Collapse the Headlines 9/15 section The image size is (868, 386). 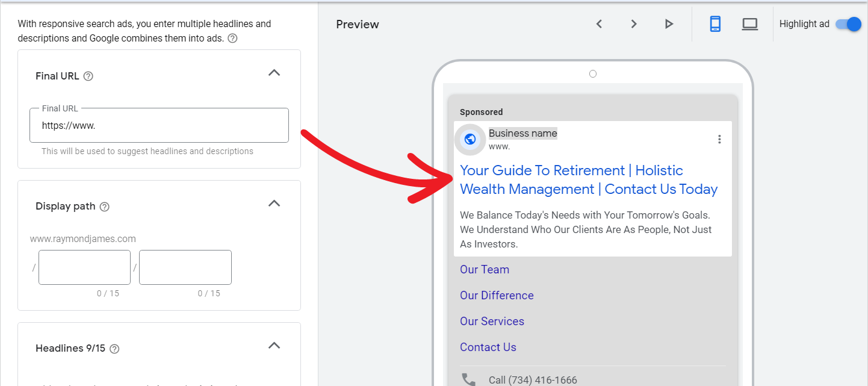click(274, 346)
